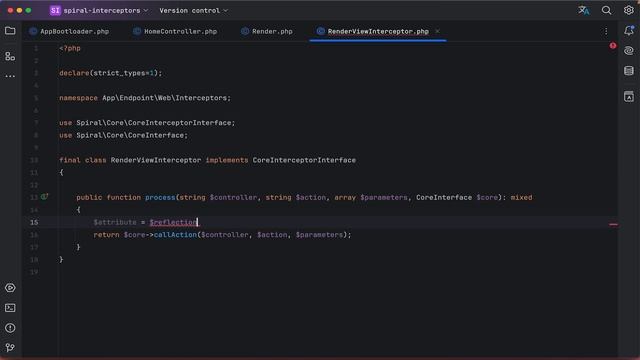640x360 pixels.
Task: Open spiral-interceptors project dropdown
Action: [x=105, y=11]
